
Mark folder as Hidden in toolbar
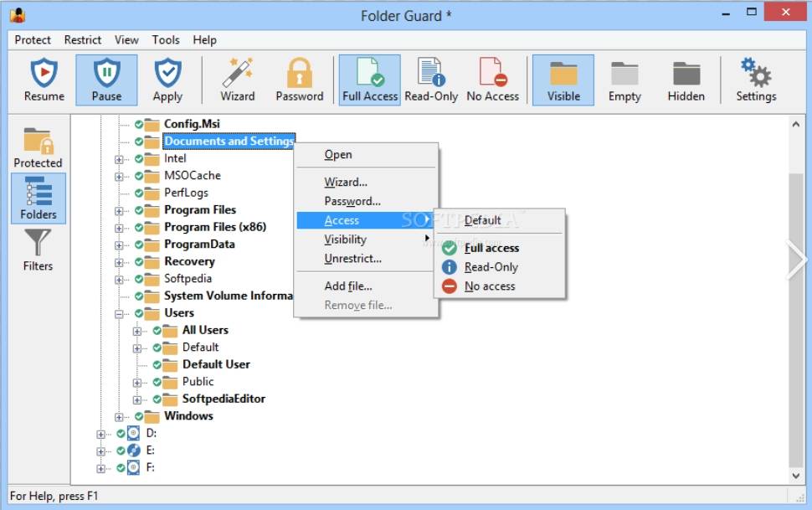pos(686,80)
